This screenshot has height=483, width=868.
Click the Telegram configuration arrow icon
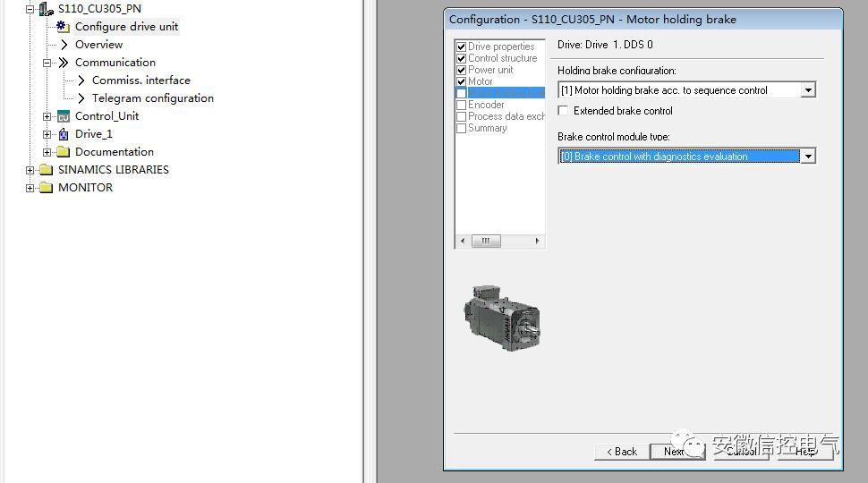pos(81,97)
